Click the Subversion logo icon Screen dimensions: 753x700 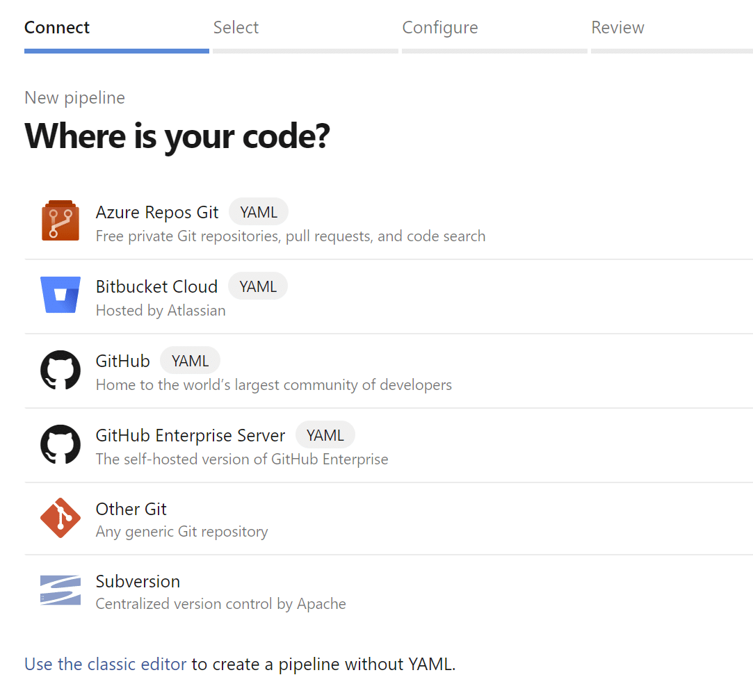[x=60, y=590]
